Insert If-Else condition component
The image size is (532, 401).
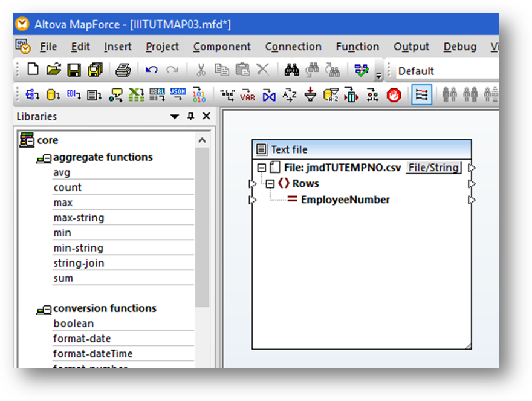(x=372, y=95)
